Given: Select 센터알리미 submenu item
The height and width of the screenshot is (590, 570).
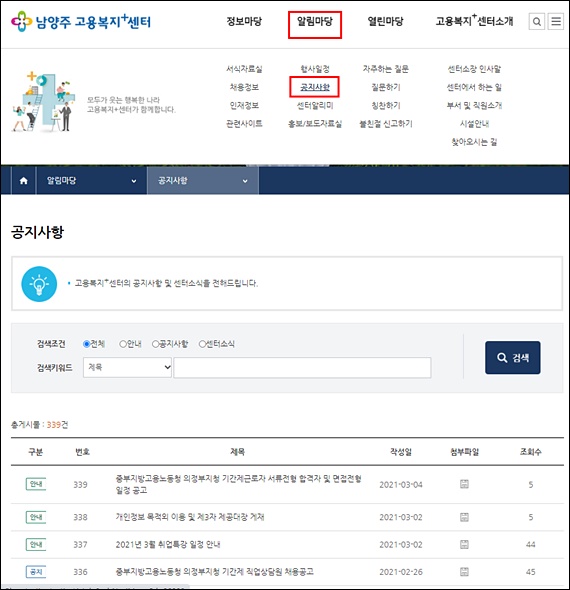Looking at the screenshot, I should pyautogui.click(x=315, y=105).
